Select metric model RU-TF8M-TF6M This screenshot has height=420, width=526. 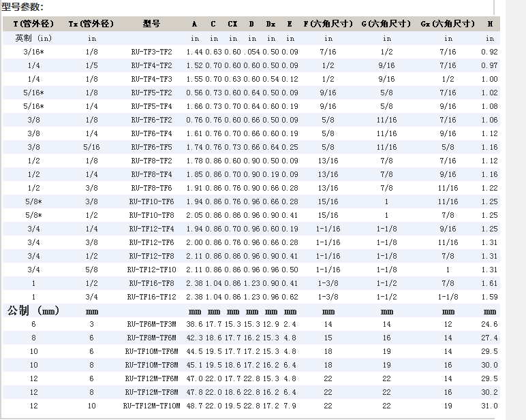(x=151, y=338)
